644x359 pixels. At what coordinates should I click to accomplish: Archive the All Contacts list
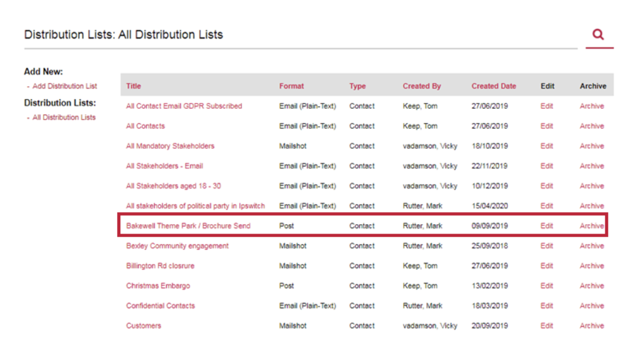tap(592, 126)
